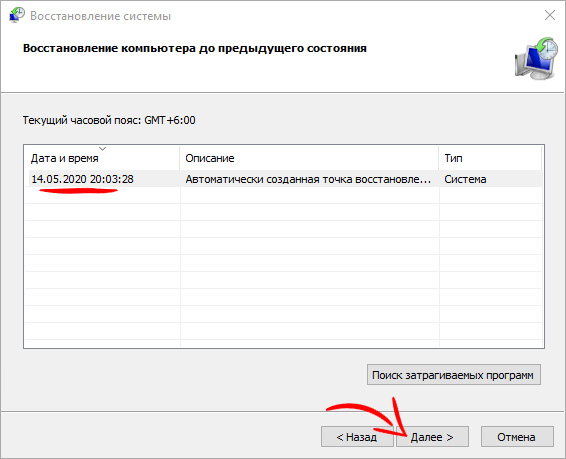Close the System Restore dialog

(x=550, y=15)
